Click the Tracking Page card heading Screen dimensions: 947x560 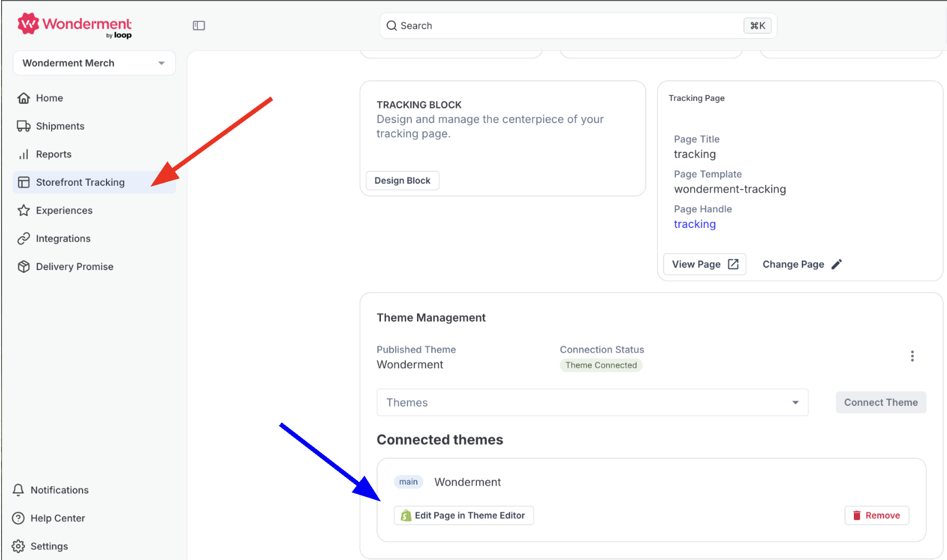[697, 98]
